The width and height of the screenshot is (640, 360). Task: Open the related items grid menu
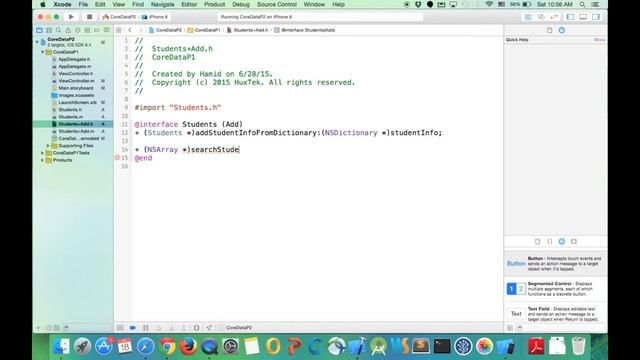pyautogui.click(x=118, y=30)
